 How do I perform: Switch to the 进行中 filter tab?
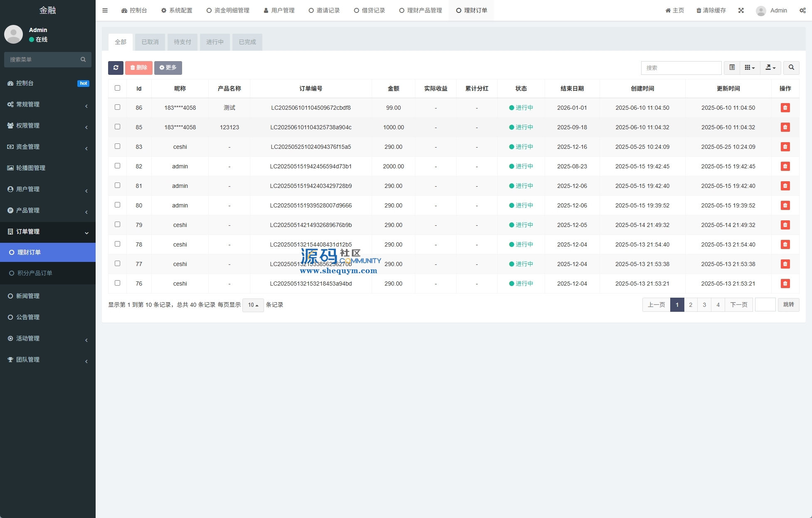215,42
